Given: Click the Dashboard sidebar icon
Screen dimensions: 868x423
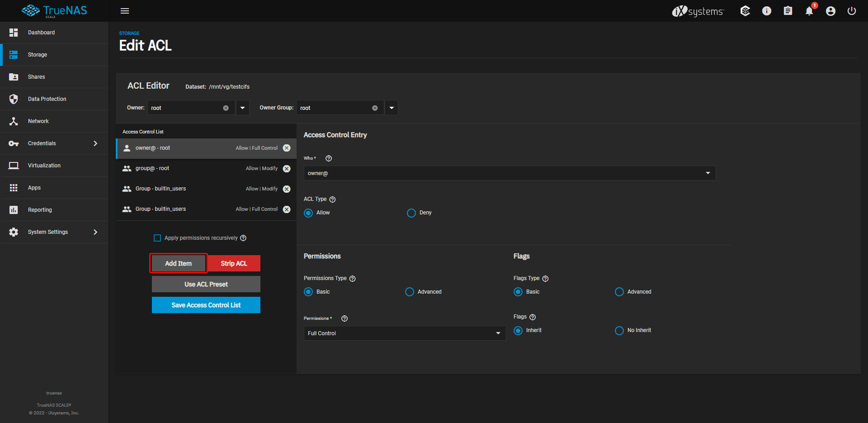Looking at the screenshot, I should point(14,33).
